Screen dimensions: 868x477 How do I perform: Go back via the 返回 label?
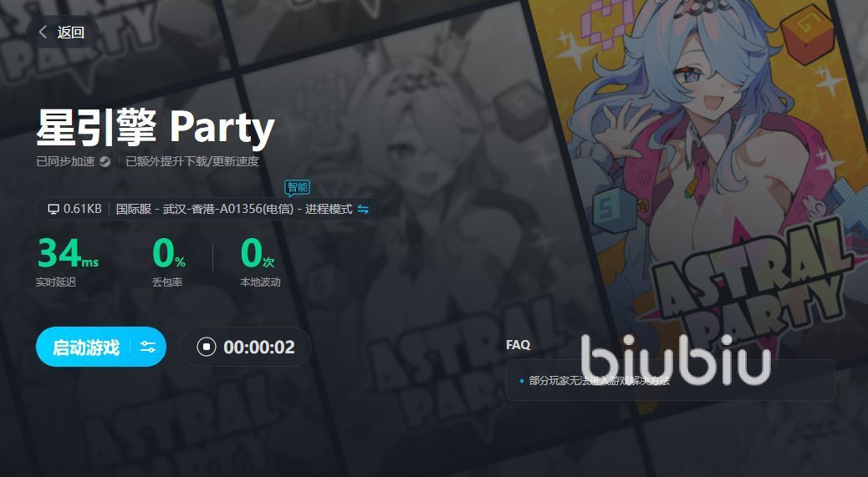(71, 32)
